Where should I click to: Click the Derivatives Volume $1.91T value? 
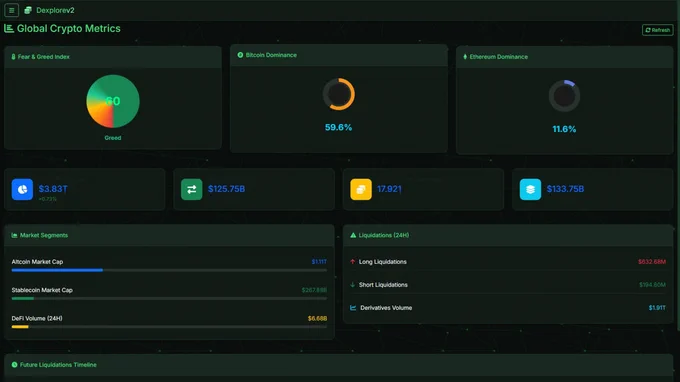[x=657, y=308]
